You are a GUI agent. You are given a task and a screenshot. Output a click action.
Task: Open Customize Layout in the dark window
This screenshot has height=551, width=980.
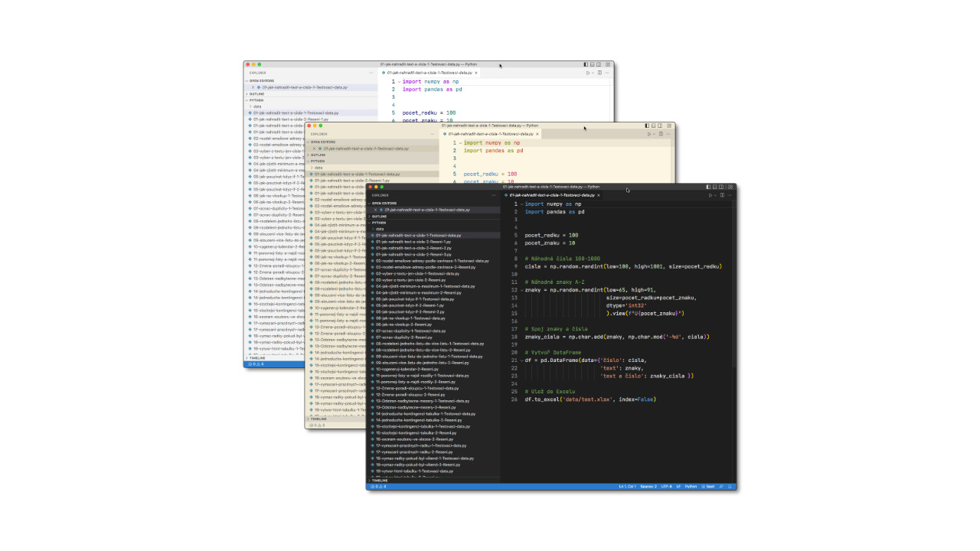[730, 187]
